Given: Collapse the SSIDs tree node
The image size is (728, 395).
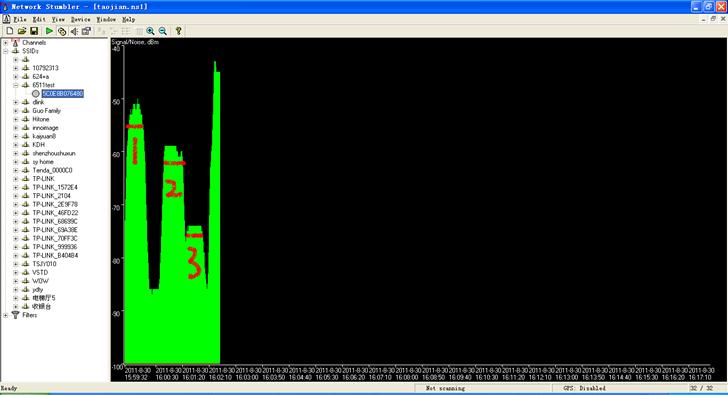Looking at the screenshot, I should pyautogui.click(x=6, y=51).
